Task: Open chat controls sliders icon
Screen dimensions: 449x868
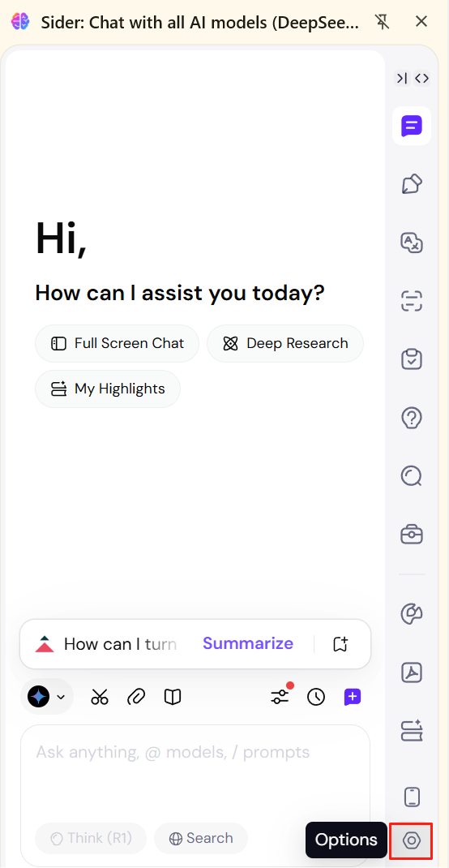Action: [280, 696]
